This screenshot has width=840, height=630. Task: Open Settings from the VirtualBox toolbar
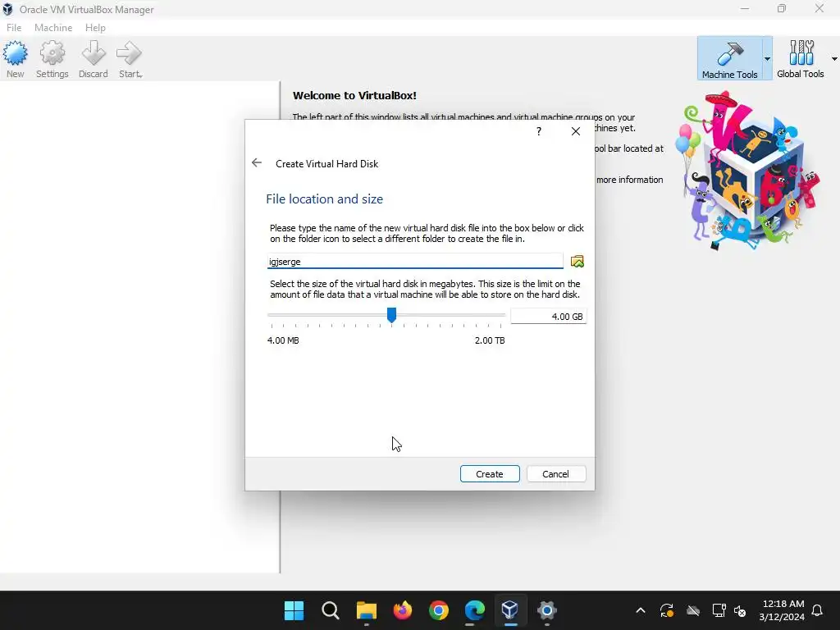[52, 59]
